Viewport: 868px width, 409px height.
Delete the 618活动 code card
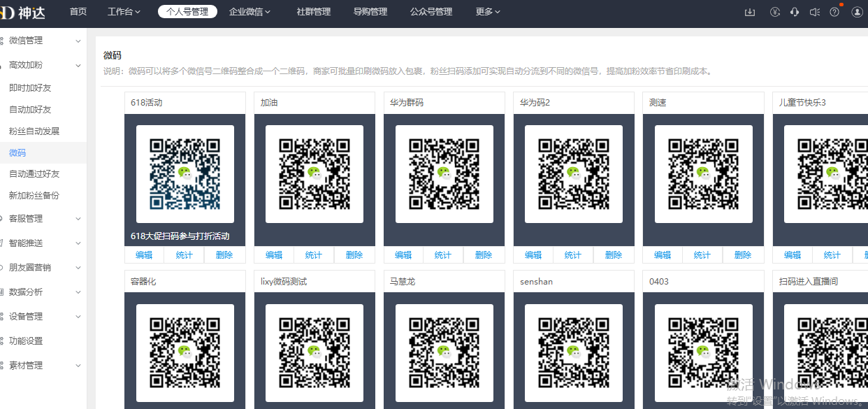click(x=224, y=255)
